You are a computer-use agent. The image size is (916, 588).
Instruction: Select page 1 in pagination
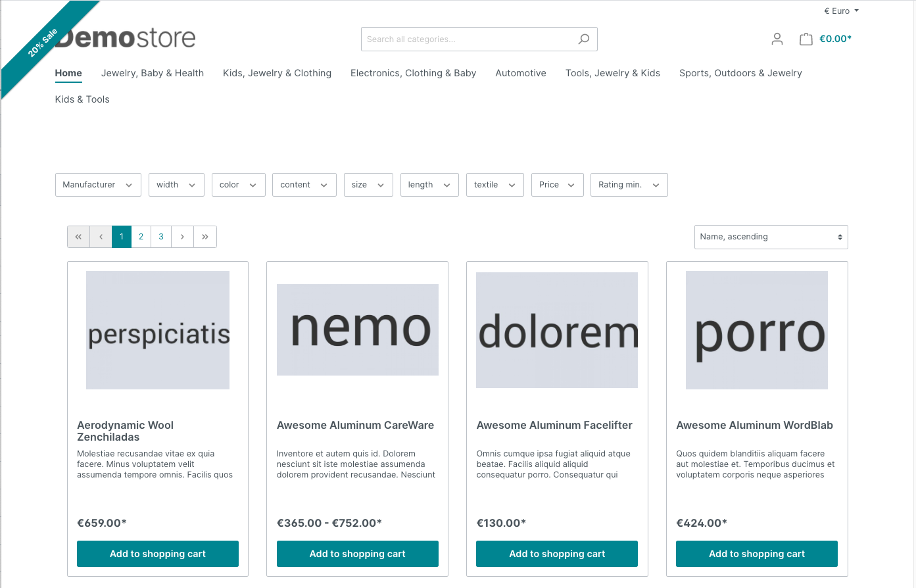pos(122,237)
